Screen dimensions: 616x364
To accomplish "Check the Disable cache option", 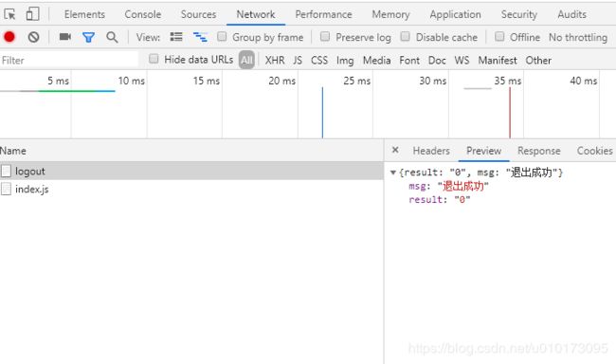I will (405, 37).
